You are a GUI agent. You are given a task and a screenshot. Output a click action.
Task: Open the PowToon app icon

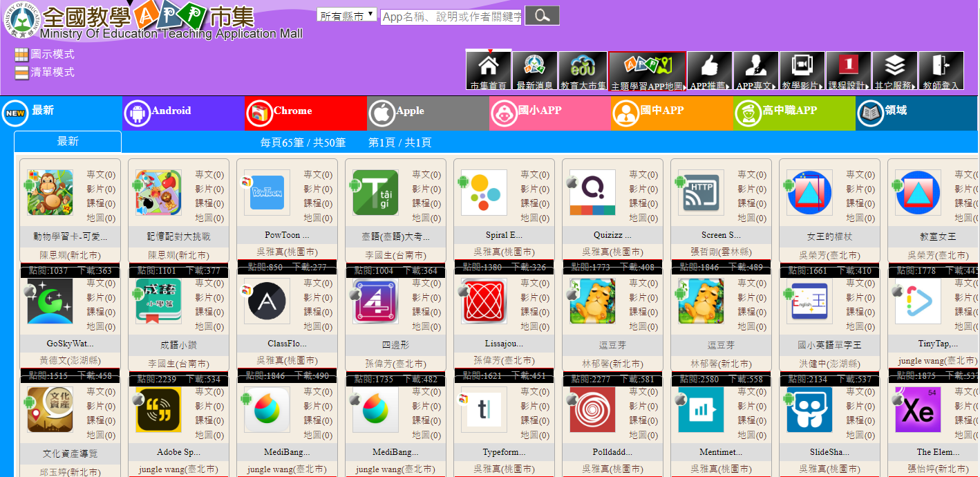pos(267,193)
